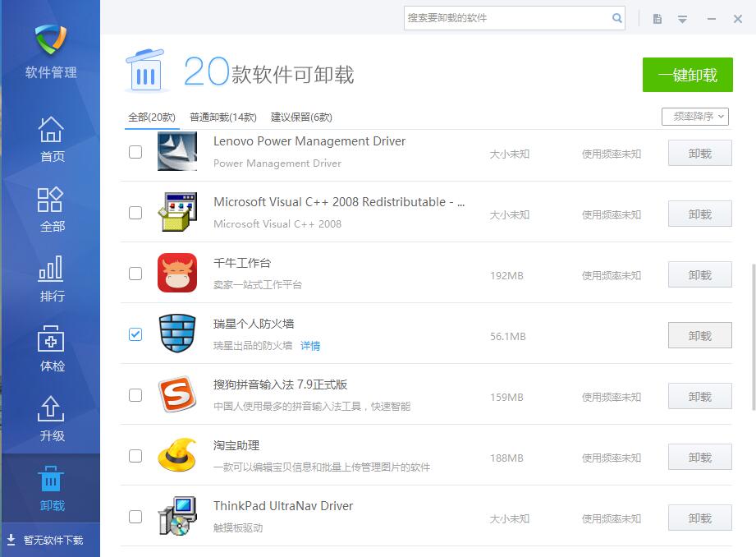Check the 淘宝助理 checkbox
Viewport: 756px width, 557px height.
(x=135, y=456)
